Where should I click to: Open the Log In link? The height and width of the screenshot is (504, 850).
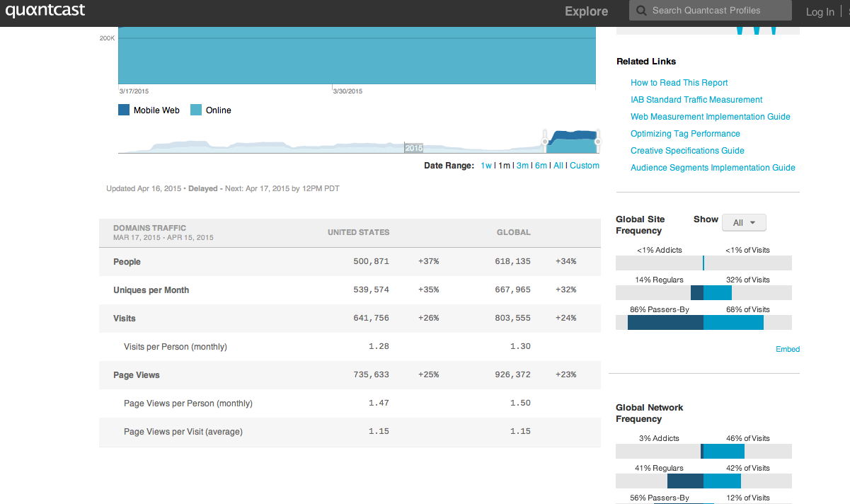(x=820, y=12)
